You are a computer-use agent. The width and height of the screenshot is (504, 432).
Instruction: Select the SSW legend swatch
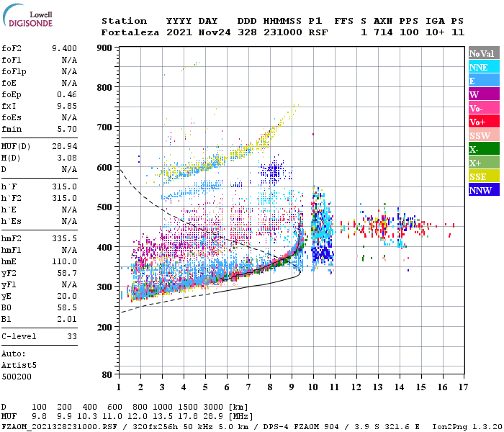pos(484,135)
